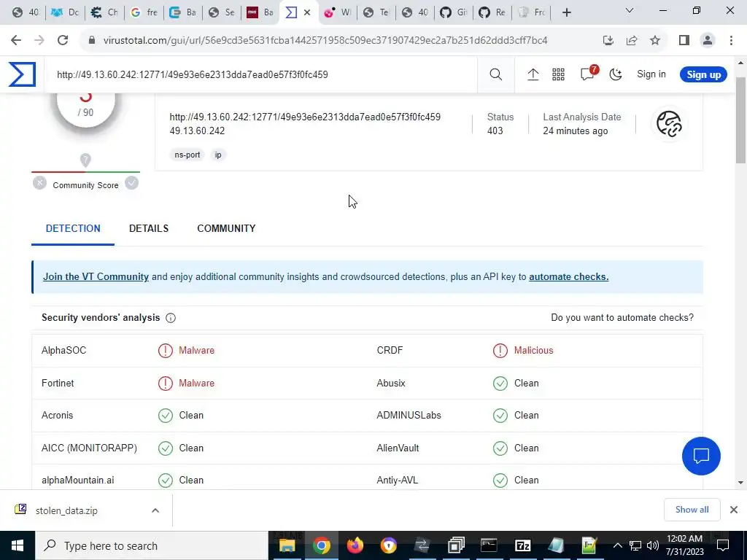747x560 pixels.
Task: Click ADMINUSLabs clean check icon
Action: pyautogui.click(x=500, y=415)
